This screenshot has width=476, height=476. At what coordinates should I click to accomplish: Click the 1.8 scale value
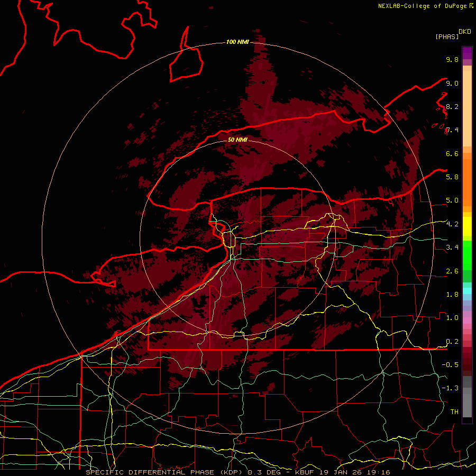coord(452,294)
